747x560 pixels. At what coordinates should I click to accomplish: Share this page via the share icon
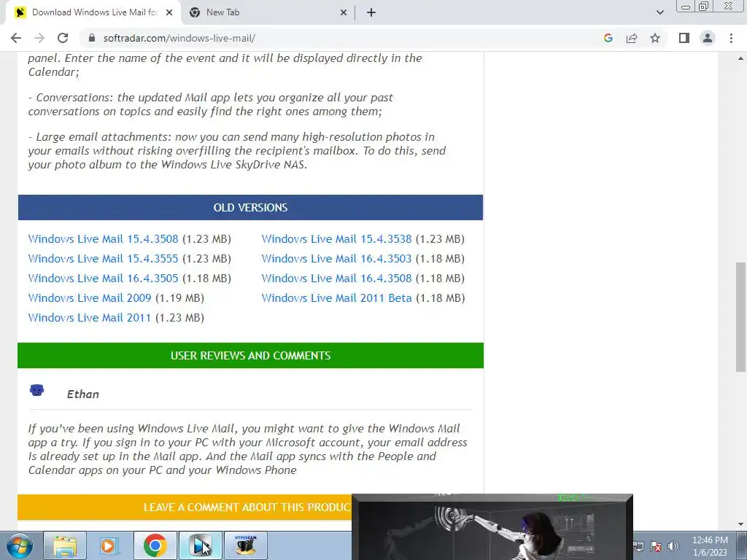[632, 38]
